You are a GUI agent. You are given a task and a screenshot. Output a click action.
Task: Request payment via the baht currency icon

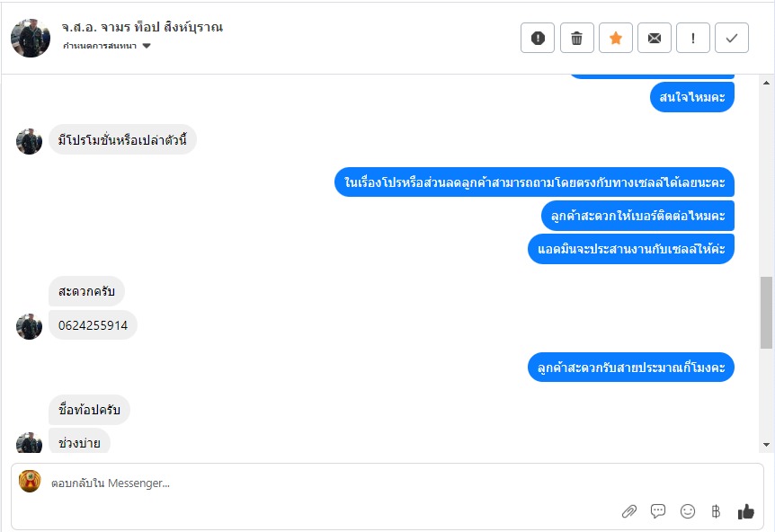pos(716,511)
